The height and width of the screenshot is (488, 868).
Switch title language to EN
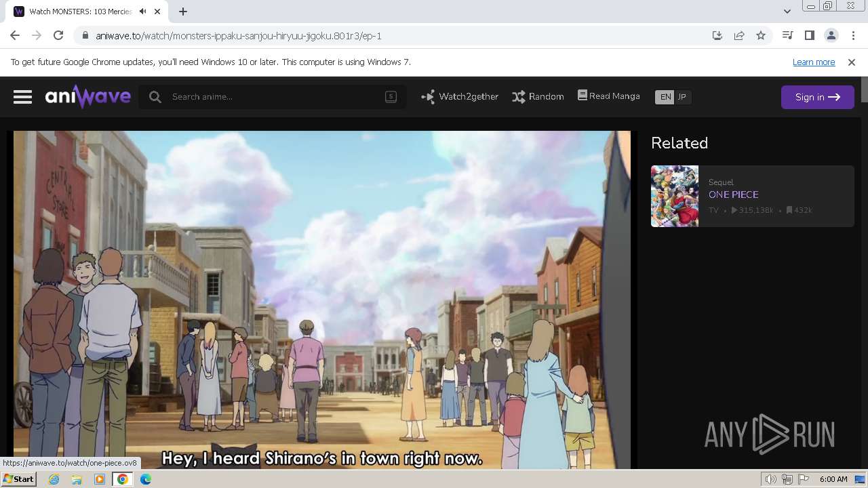665,97
